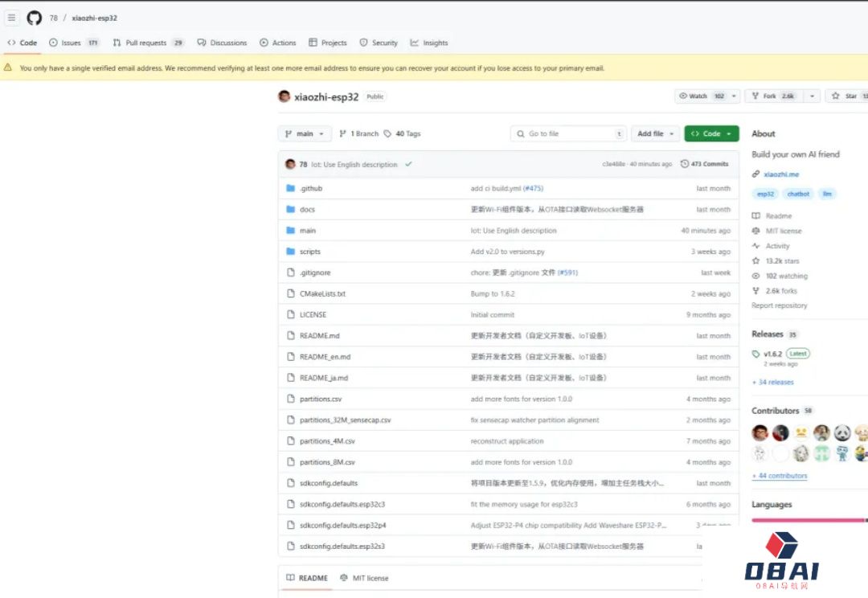868x598 pixels.
Task: View the 1 Branch link
Action: click(x=358, y=133)
